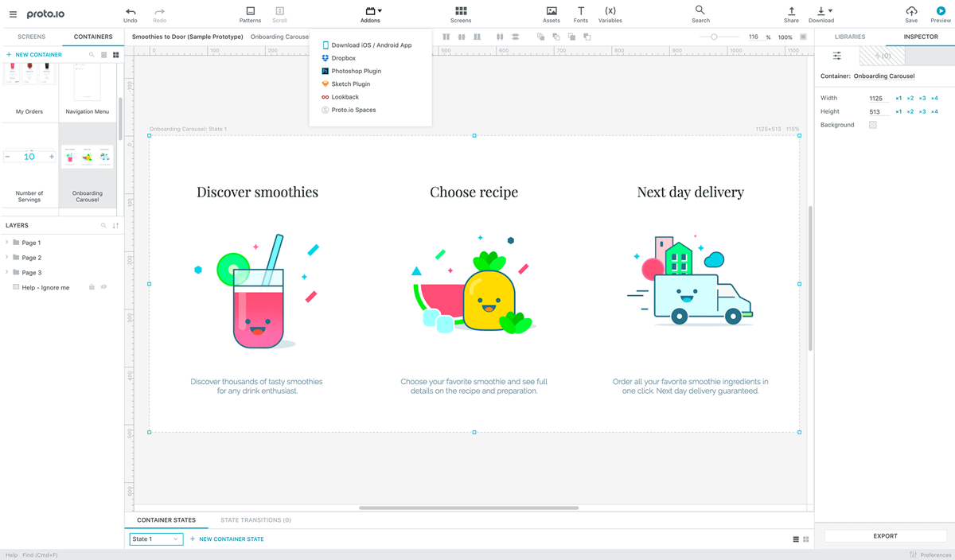This screenshot has width=955, height=560.
Task: Click the container properties icon in Inspector
Action: tap(837, 56)
